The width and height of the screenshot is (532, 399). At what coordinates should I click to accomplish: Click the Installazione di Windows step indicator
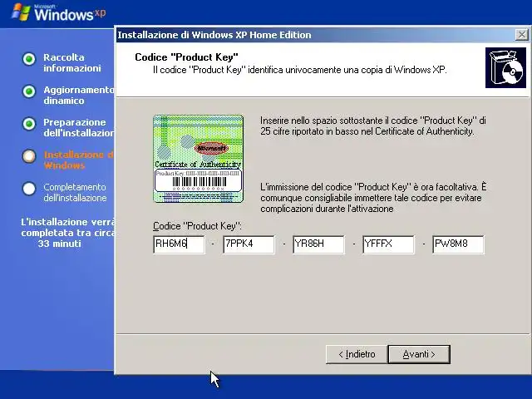(29, 156)
